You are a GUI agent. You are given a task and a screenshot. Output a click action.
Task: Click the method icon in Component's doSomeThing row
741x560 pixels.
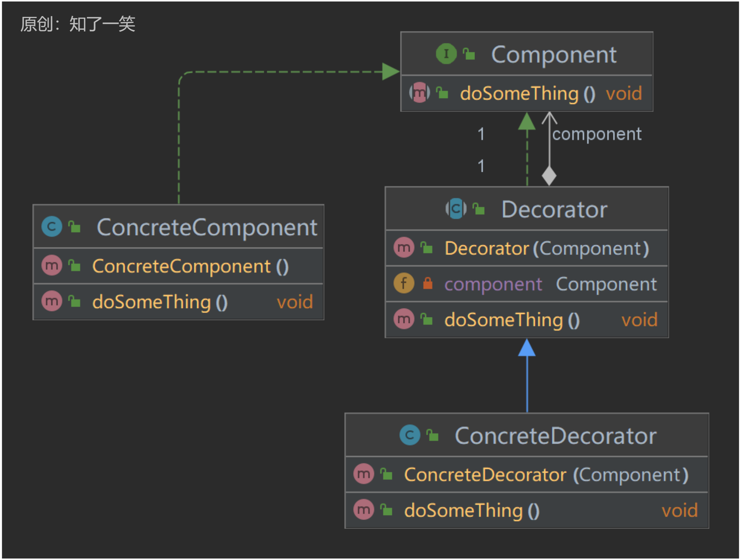pos(420,92)
